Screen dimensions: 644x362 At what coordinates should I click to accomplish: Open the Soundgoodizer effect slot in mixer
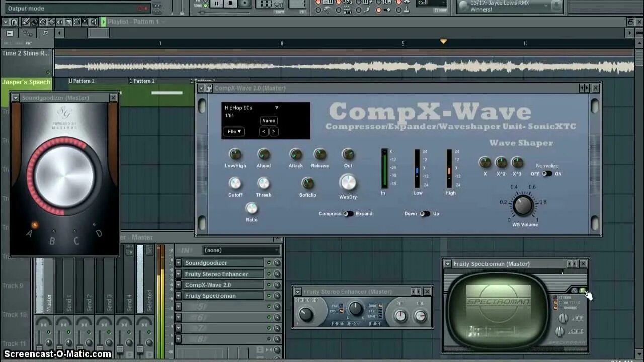click(223, 263)
